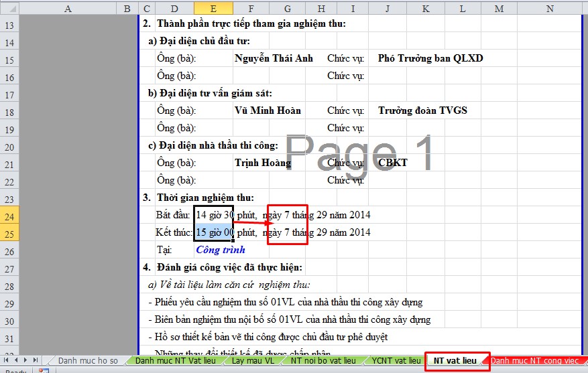Open the Danh muc NT Vat lieu sheet
Viewport: 588px width, 373px height.
pos(175,360)
